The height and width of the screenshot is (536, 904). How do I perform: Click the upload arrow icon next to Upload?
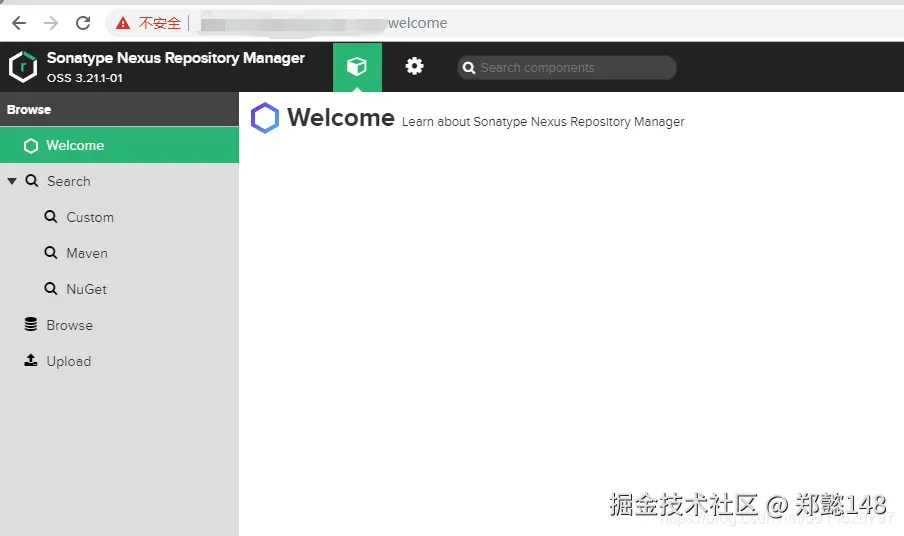[31, 360]
